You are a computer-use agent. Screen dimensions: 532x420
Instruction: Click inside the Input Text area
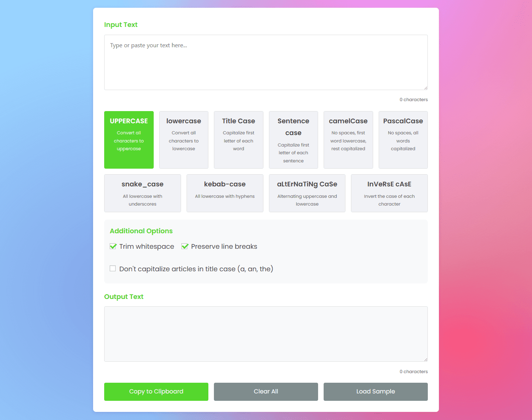[266, 62]
